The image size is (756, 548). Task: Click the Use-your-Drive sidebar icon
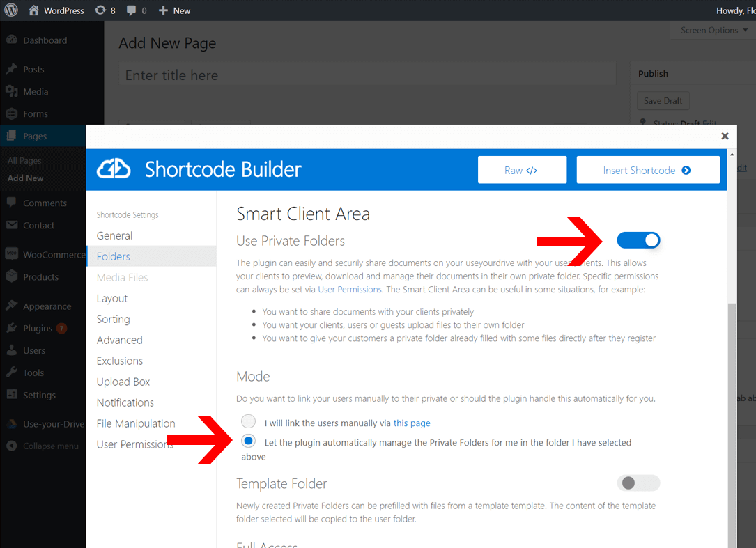click(x=12, y=423)
